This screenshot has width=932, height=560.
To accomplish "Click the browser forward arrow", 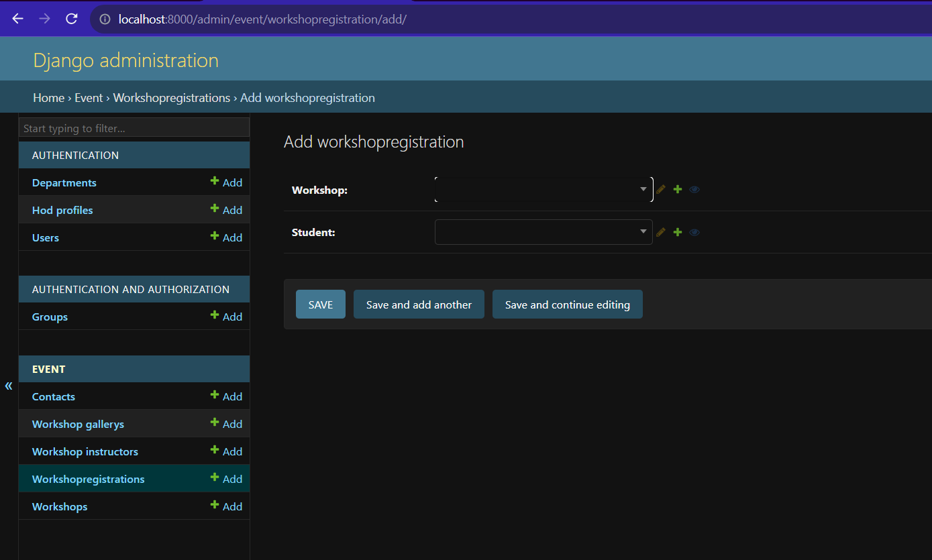I will click(x=45, y=19).
